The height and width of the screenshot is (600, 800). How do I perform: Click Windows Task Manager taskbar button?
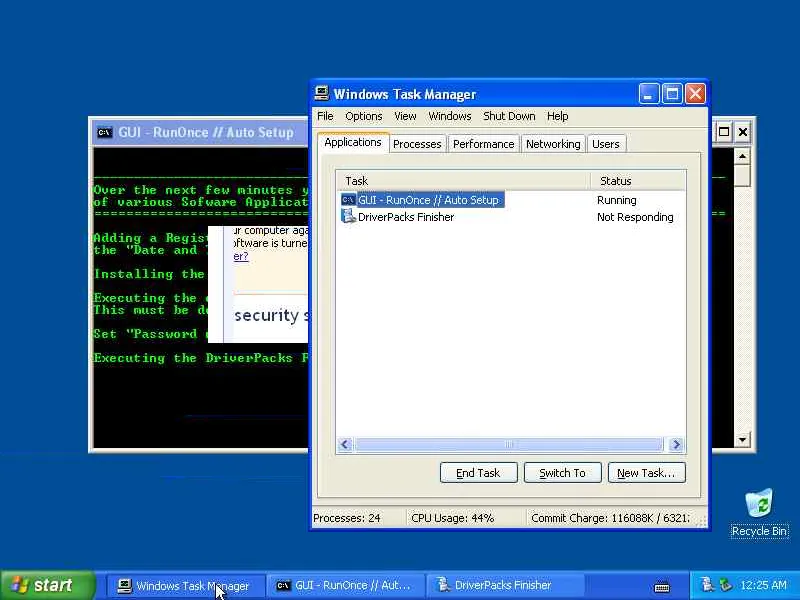[x=186, y=586]
